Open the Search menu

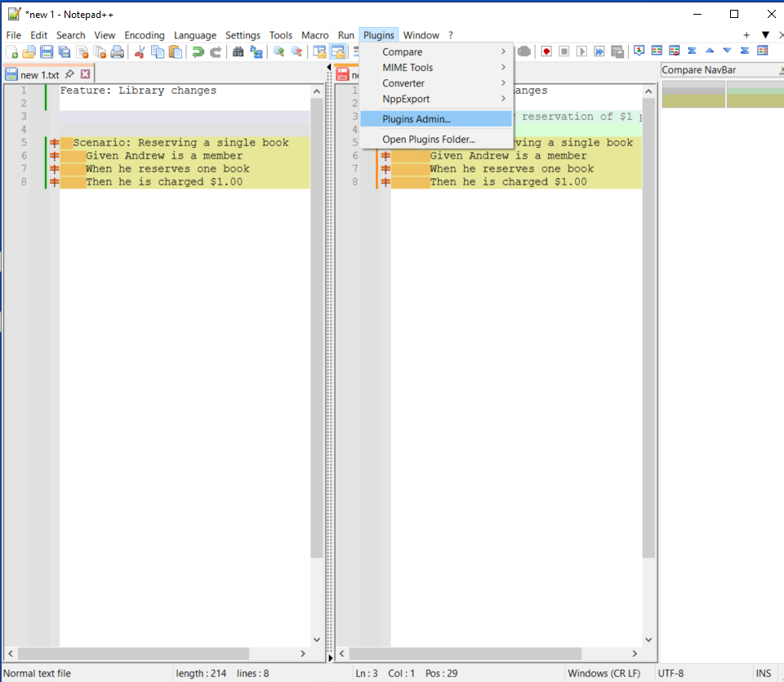pos(70,35)
